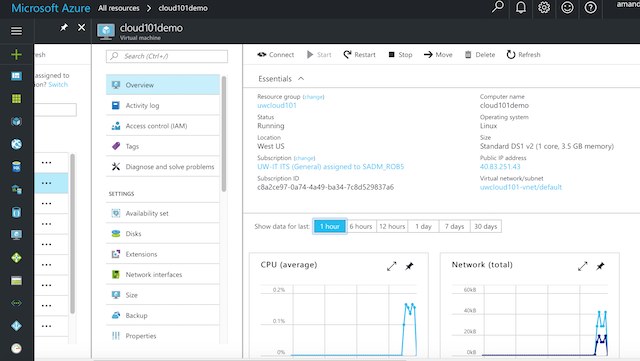Viewport: 640px width, 361px height.
Task: Show data for last 6 hours
Action: tap(361, 226)
